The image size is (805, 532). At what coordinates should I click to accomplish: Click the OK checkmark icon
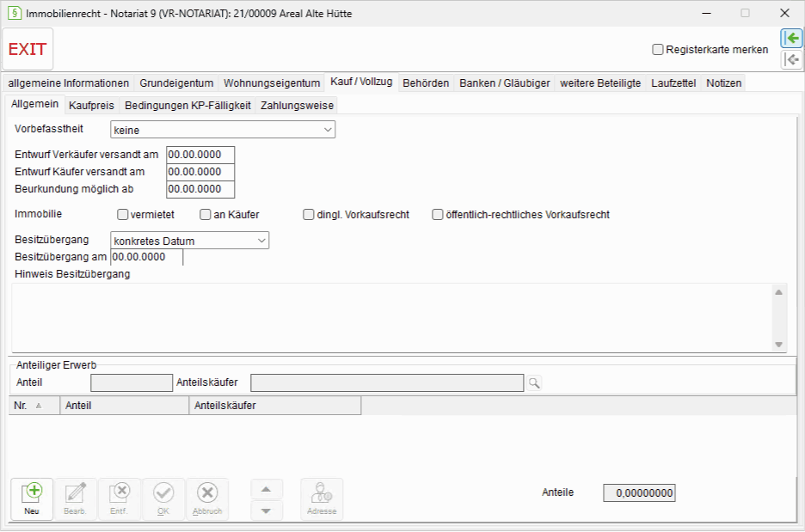(x=163, y=499)
